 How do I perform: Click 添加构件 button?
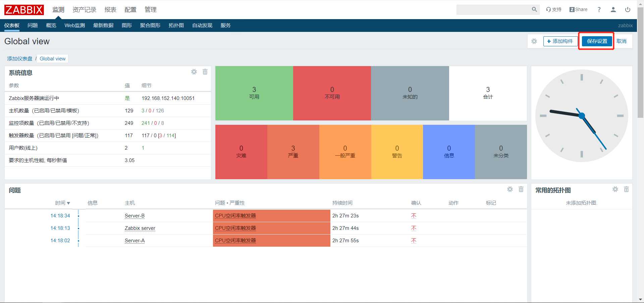[x=560, y=41]
